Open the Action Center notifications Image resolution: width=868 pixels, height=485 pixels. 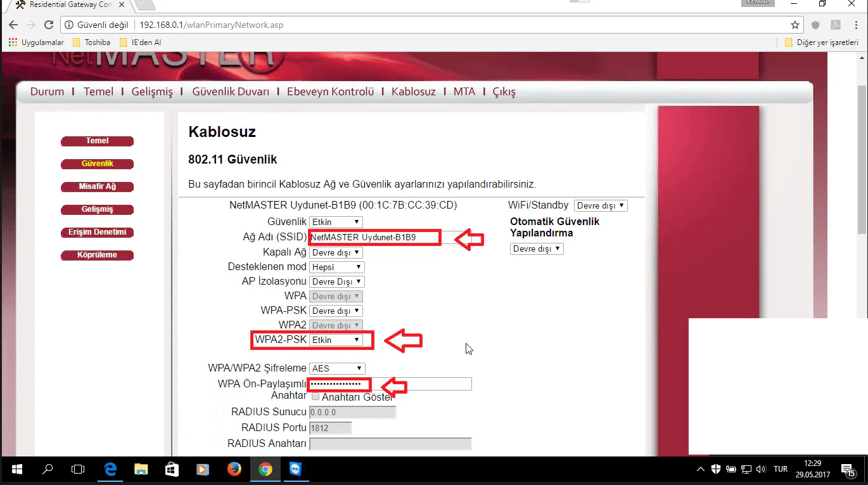(x=848, y=470)
